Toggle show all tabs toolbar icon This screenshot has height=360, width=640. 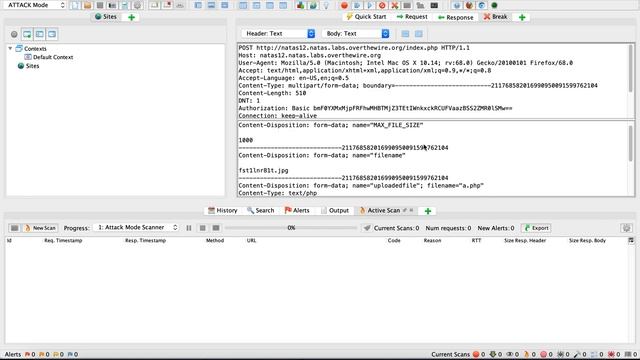[x=154, y=5]
